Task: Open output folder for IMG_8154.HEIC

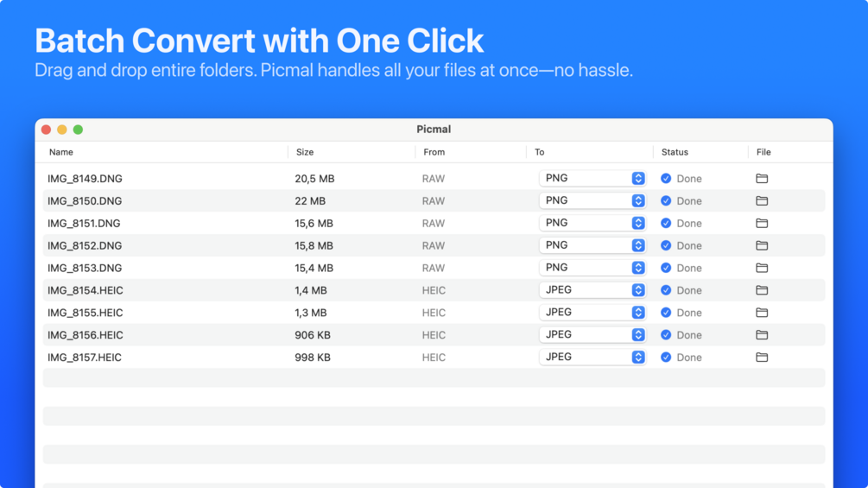Action: 762,290
